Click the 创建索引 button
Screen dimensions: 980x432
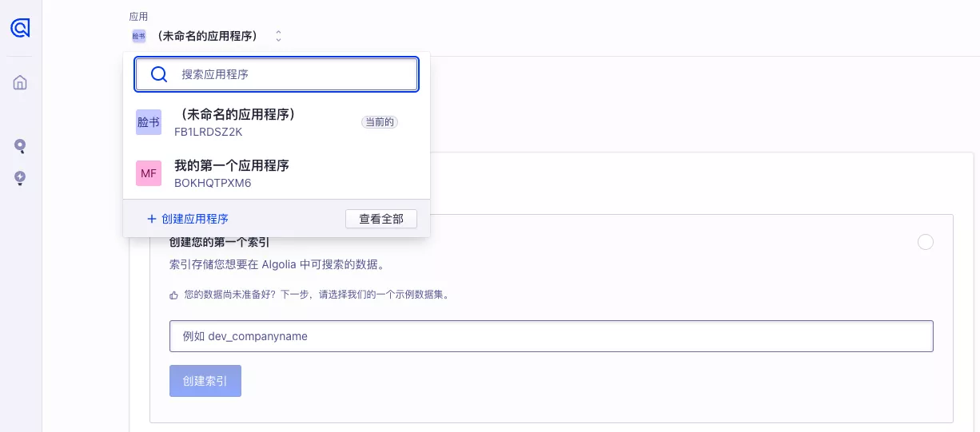click(205, 381)
